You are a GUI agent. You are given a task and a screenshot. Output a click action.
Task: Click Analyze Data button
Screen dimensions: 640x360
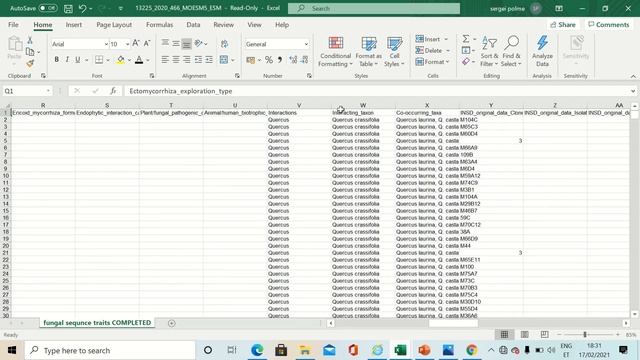coord(542,52)
